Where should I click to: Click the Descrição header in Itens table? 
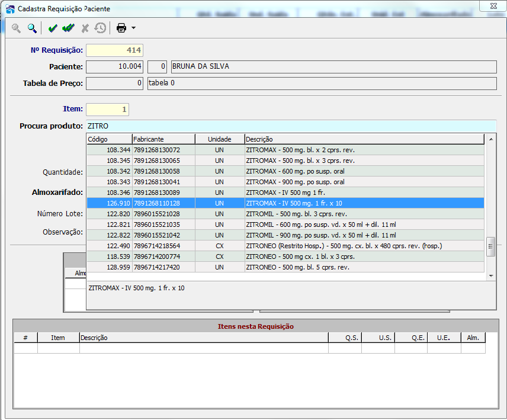(204, 338)
